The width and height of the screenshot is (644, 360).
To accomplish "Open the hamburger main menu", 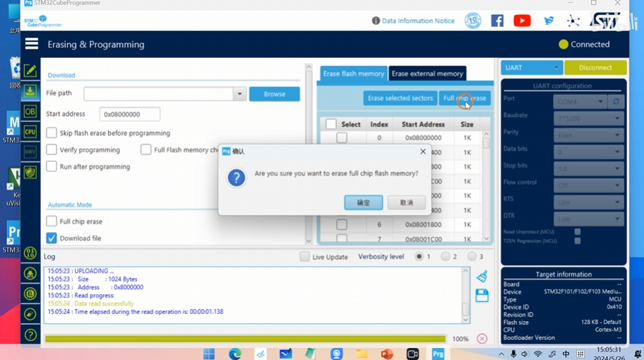I will tap(32, 44).
